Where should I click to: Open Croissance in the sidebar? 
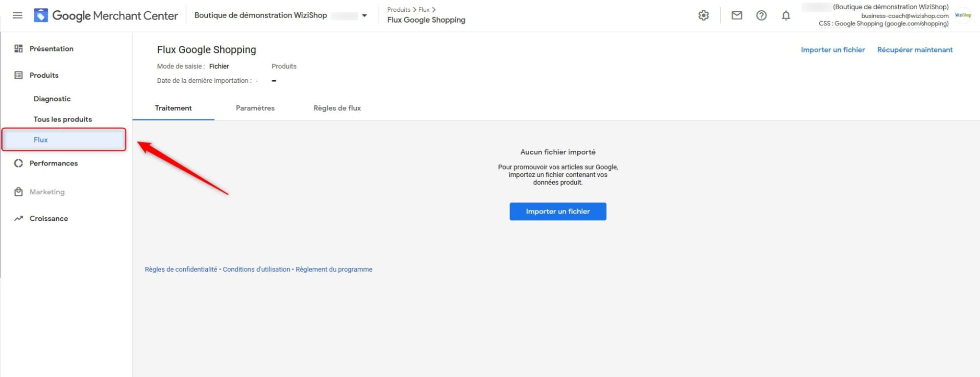pyautogui.click(x=49, y=218)
